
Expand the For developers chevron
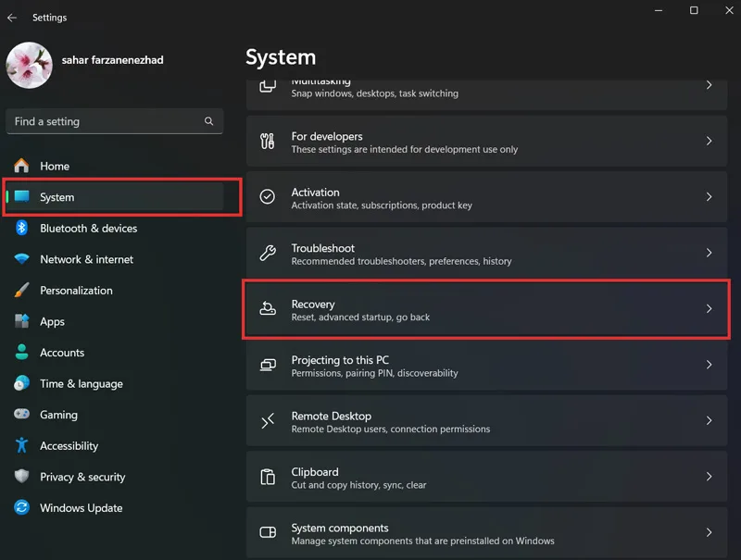[x=709, y=141]
